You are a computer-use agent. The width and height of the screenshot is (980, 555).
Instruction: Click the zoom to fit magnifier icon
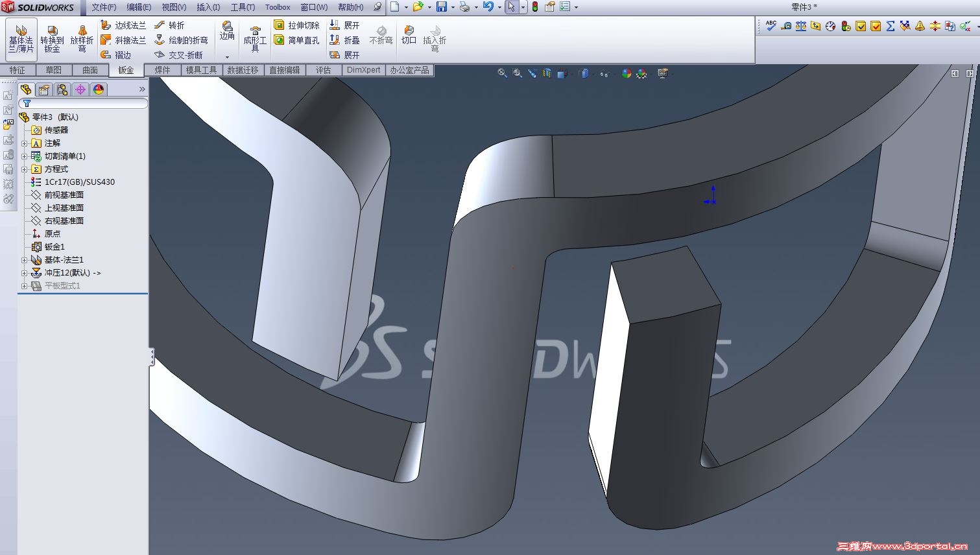(502, 73)
